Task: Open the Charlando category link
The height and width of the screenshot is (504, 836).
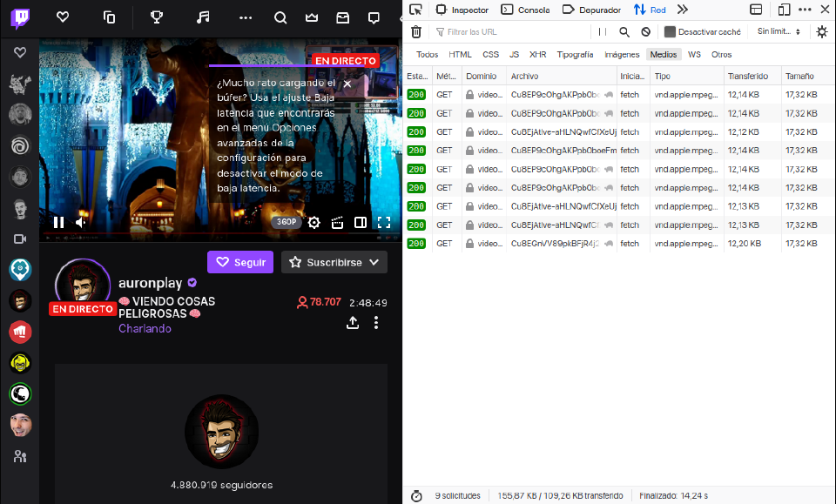Action: 145,329
